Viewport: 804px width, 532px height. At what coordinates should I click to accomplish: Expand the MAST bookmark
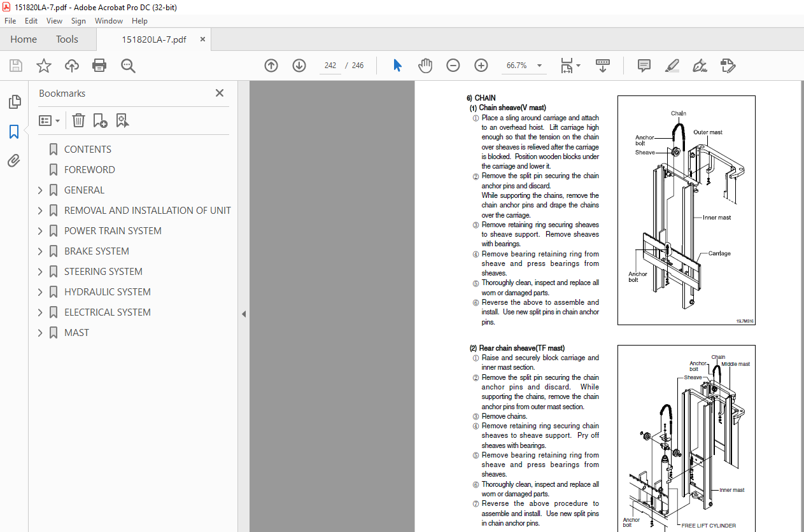(x=40, y=333)
